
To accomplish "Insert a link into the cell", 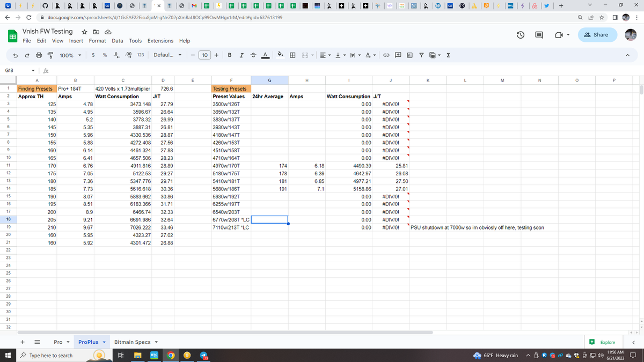I will coord(386,55).
